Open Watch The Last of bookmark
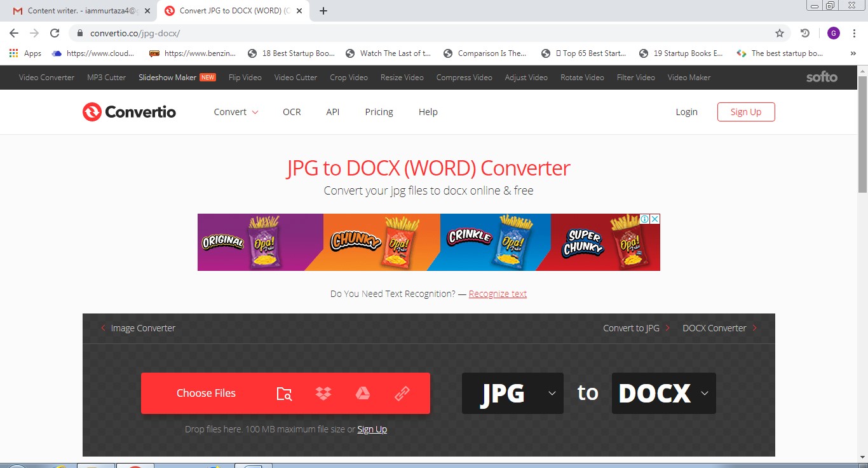Viewport: 868px width, 468px height. (x=388, y=53)
